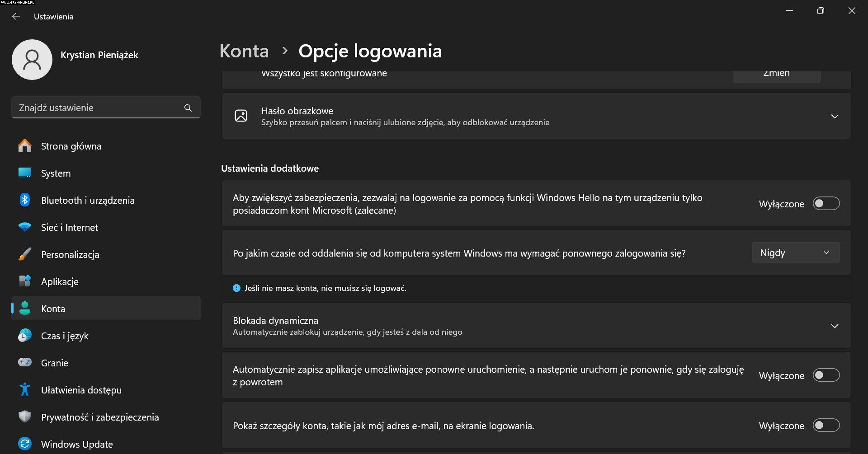Open the System settings category
Screen dimensions: 868x454
tap(56, 173)
